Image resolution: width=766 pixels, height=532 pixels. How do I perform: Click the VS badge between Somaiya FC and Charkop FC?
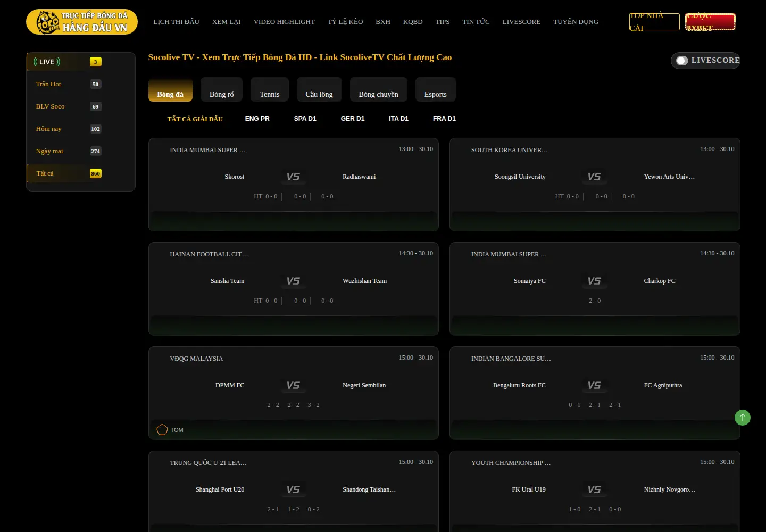pyautogui.click(x=594, y=281)
